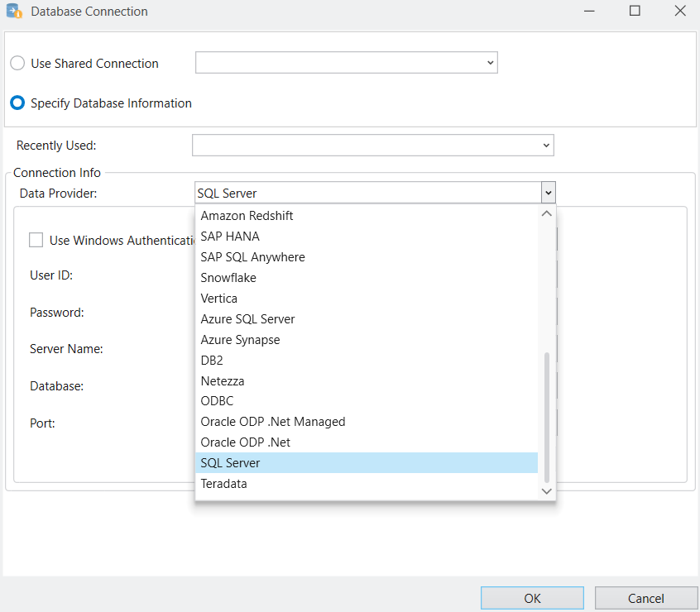
Task: Click the OK button
Action: pos(532,598)
